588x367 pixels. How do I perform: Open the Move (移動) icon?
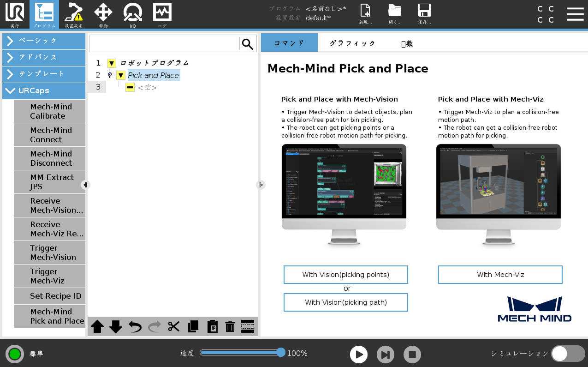[x=103, y=15]
